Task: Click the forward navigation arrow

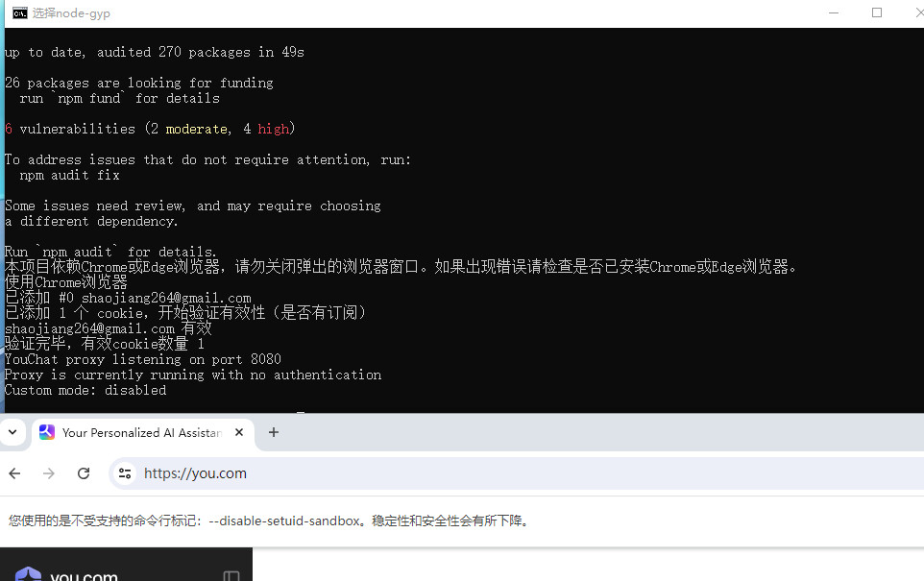Action: click(x=49, y=473)
